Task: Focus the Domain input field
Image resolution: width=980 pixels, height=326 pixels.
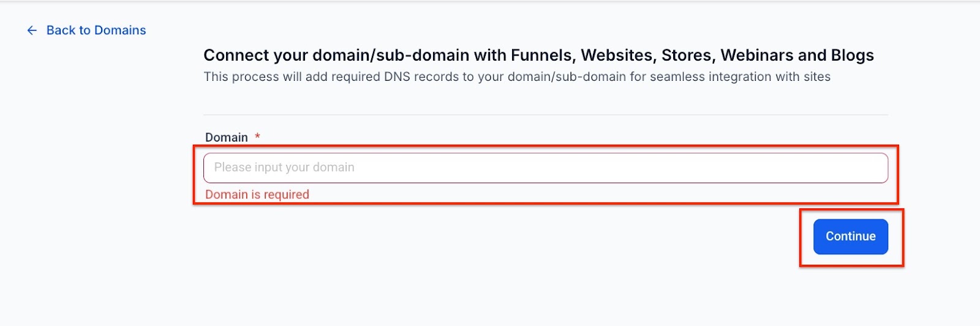Action: pos(545,168)
